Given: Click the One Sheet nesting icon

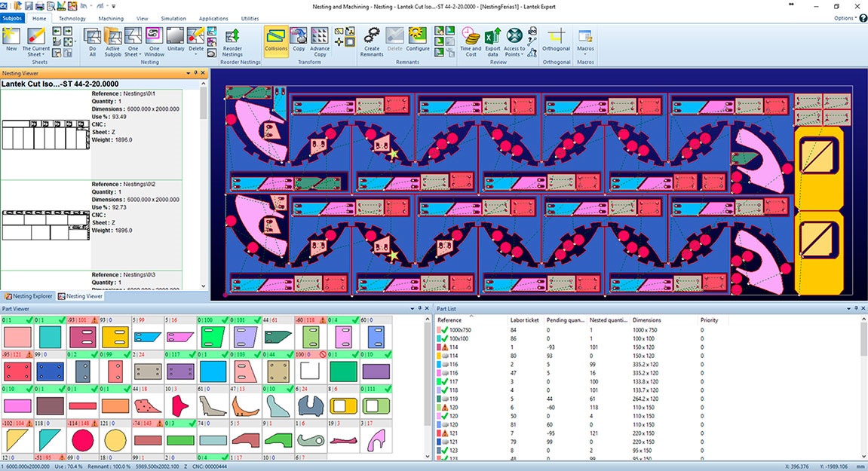Looking at the screenshot, I should tap(133, 36).
